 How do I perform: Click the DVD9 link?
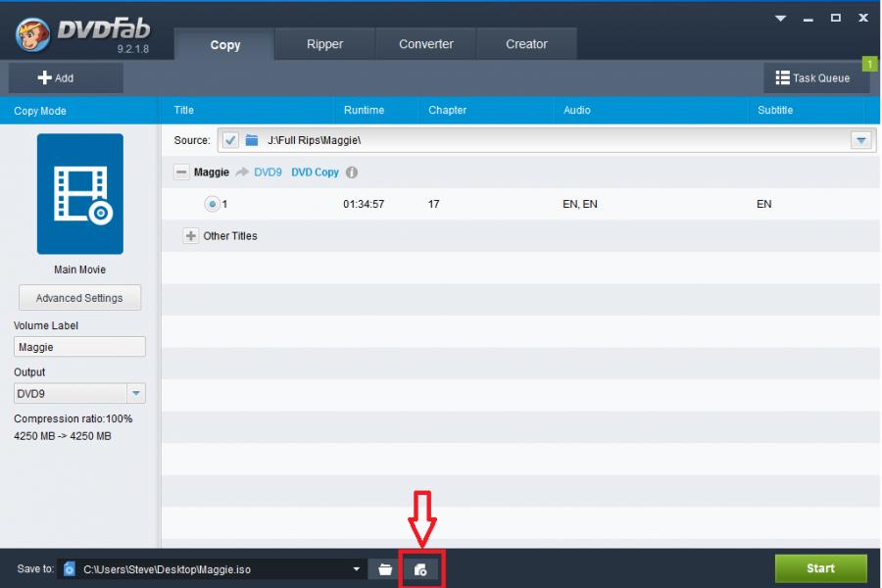coord(268,172)
